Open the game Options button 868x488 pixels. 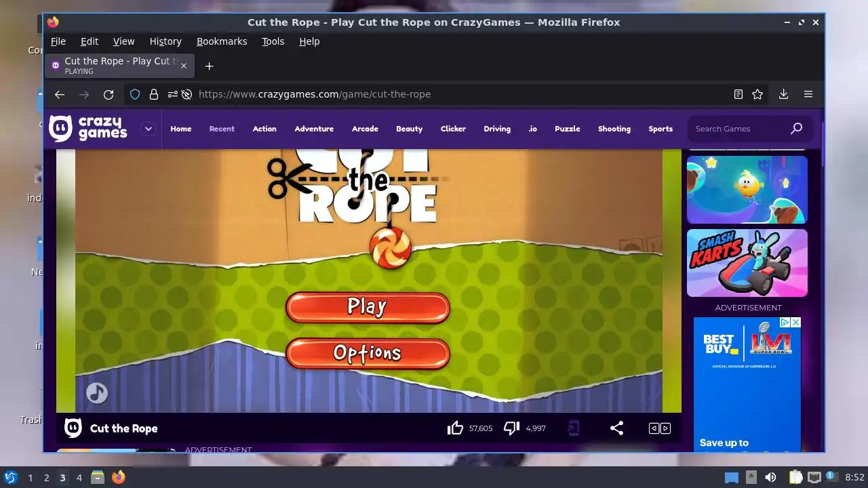coord(368,353)
